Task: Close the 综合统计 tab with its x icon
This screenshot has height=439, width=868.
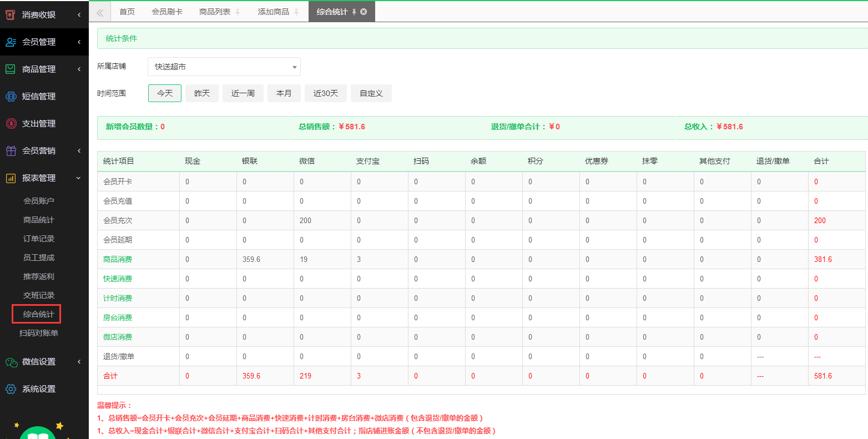Action: pos(364,12)
